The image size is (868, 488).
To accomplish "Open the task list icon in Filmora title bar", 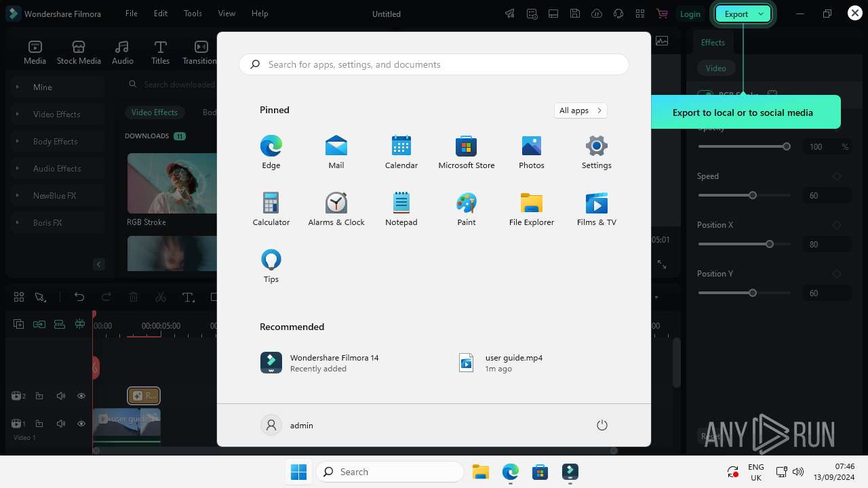I will tap(532, 14).
